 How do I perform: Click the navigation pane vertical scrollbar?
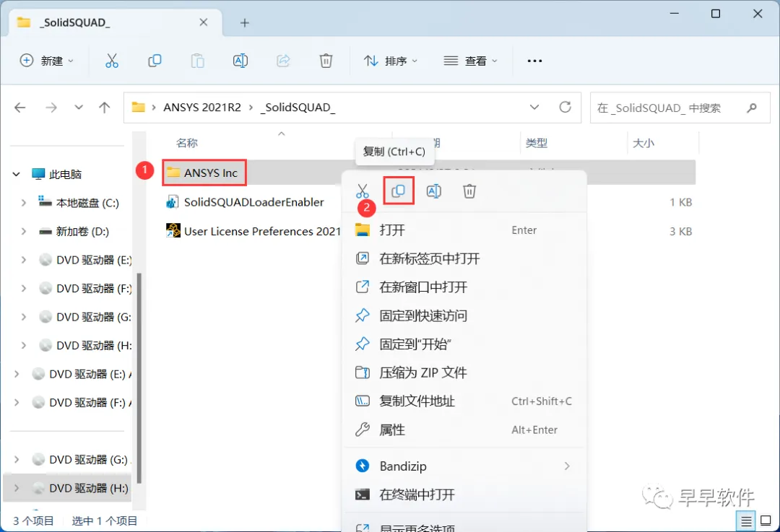(139, 378)
